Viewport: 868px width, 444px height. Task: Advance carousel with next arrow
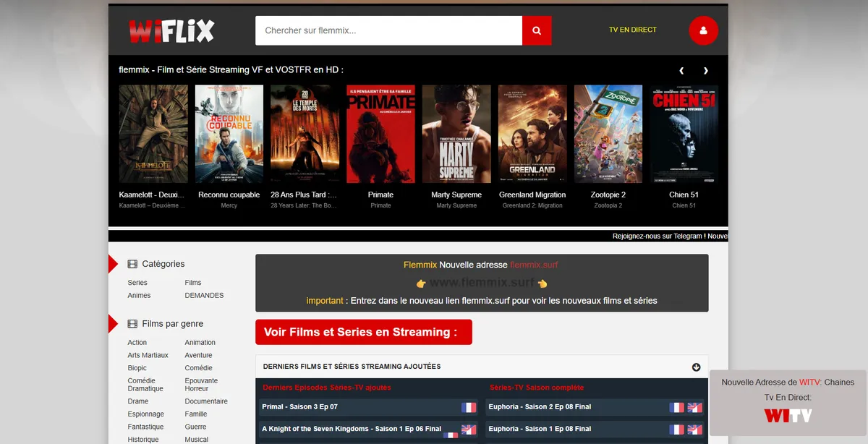point(706,71)
